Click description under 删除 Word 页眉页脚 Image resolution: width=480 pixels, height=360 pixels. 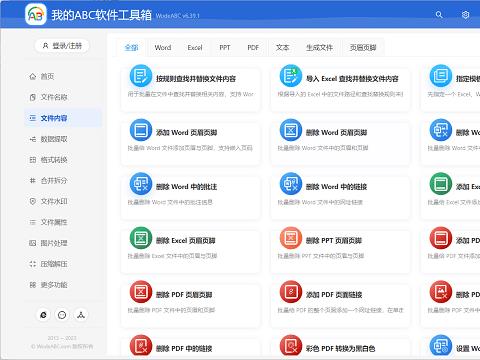(323, 148)
